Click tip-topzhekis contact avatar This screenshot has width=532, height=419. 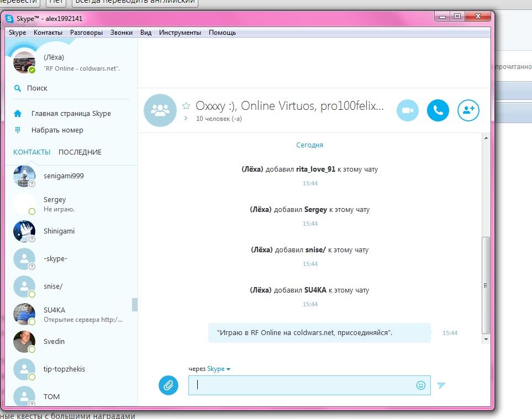(24, 369)
